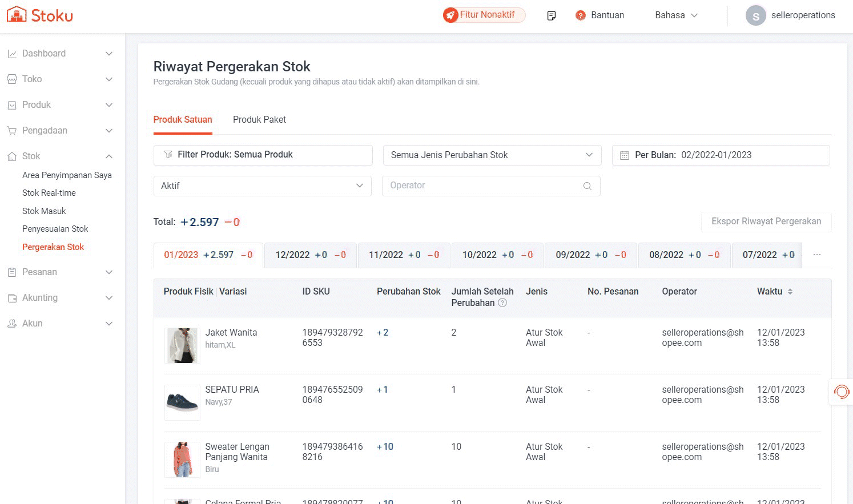The width and height of the screenshot is (853, 504).
Task: Click the search icon in Operator field
Action: (587, 186)
